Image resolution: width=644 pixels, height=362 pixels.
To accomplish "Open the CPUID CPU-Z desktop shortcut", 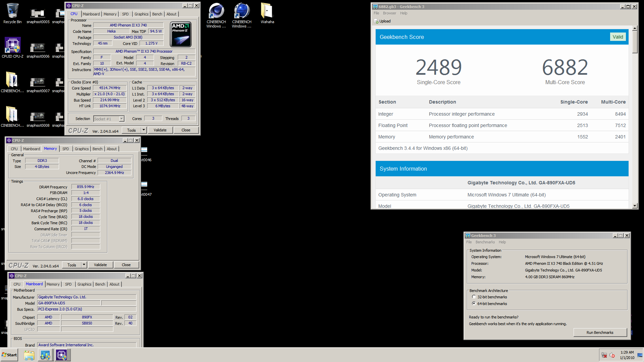I will tap(12, 48).
